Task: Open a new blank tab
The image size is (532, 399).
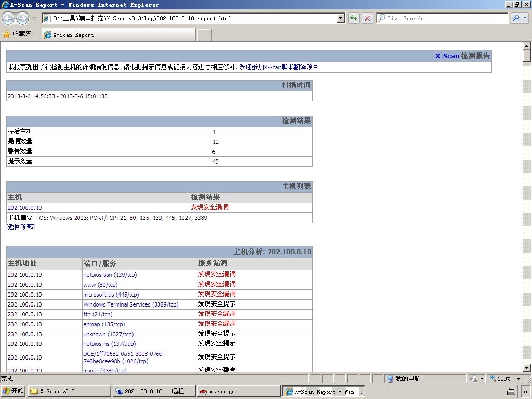Action: 205,35
